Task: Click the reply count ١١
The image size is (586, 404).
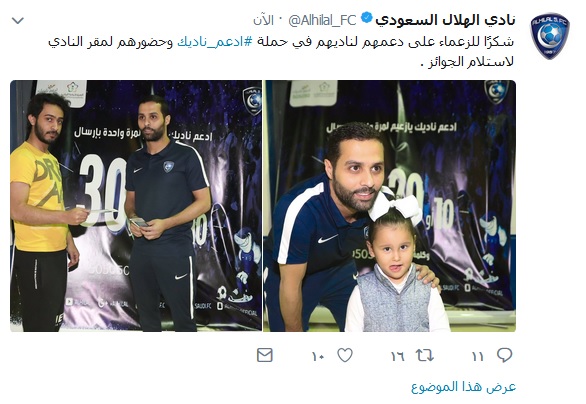Action: (478, 357)
